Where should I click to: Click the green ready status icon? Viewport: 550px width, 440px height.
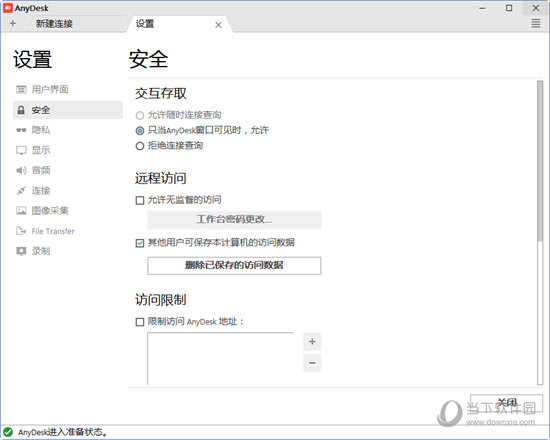pos(8,432)
